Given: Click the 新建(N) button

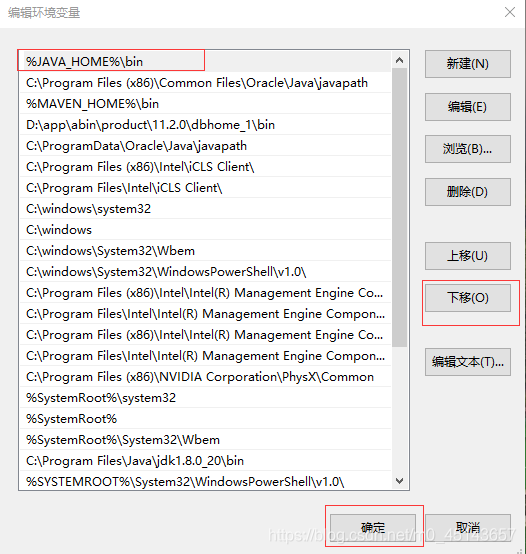Looking at the screenshot, I should pos(467,64).
